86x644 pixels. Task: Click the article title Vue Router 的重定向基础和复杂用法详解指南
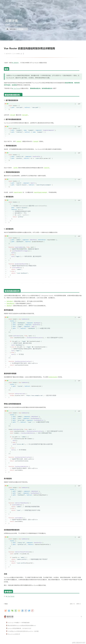coord(29,48)
